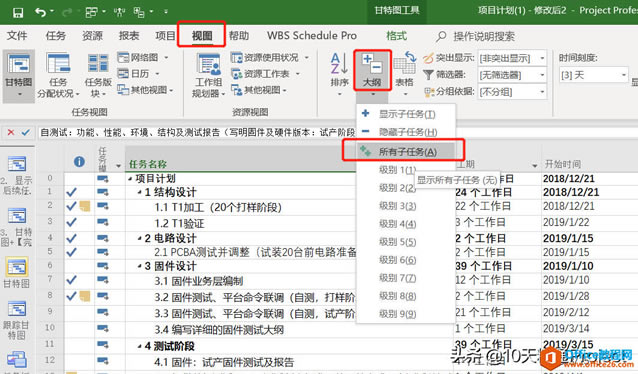
Task: Click the Save icon in title bar
Action: (x=18, y=12)
